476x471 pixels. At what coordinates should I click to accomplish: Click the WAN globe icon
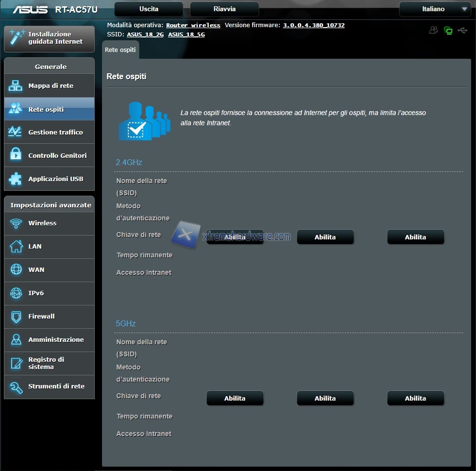tap(16, 270)
